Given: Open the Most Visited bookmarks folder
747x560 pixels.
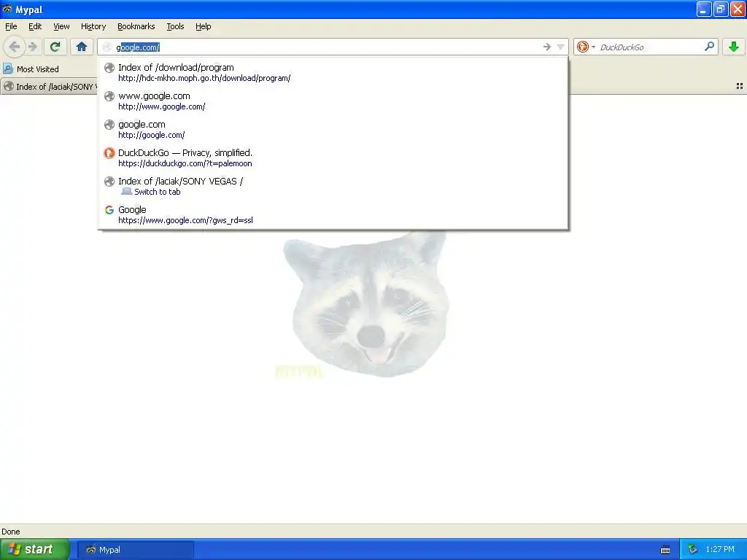Looking at the screenshot, I should (31, 69).
